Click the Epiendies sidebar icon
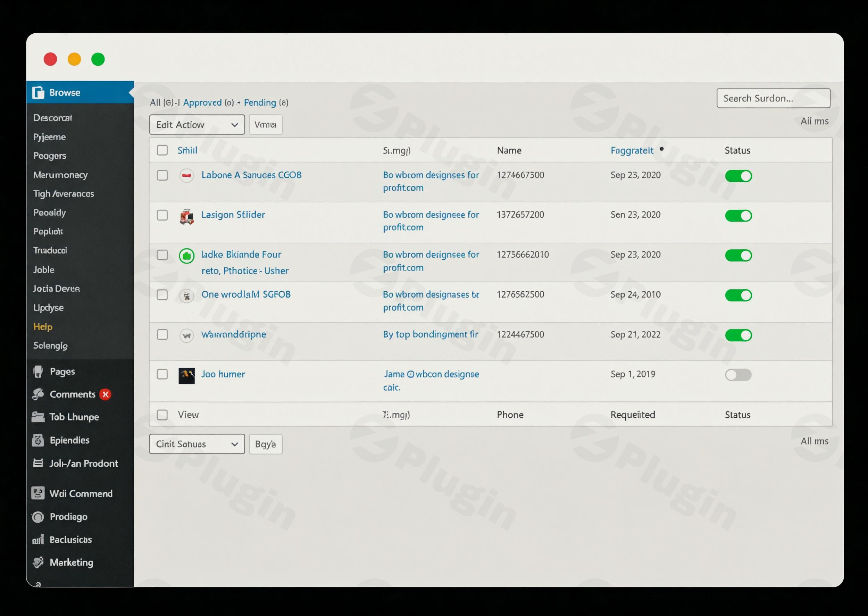The image size is (868, 616). 38,440
